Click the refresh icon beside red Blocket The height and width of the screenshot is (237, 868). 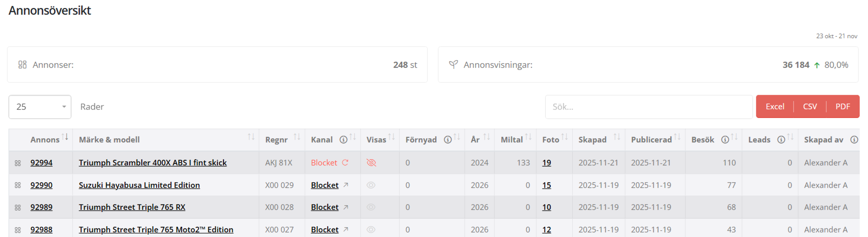(345, 163)
